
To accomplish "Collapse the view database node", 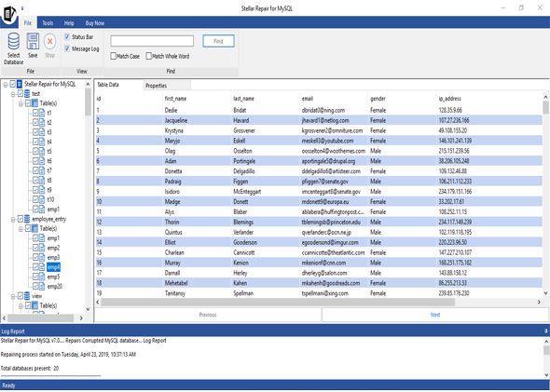I will pyautogui.click(x=13, y=296).
